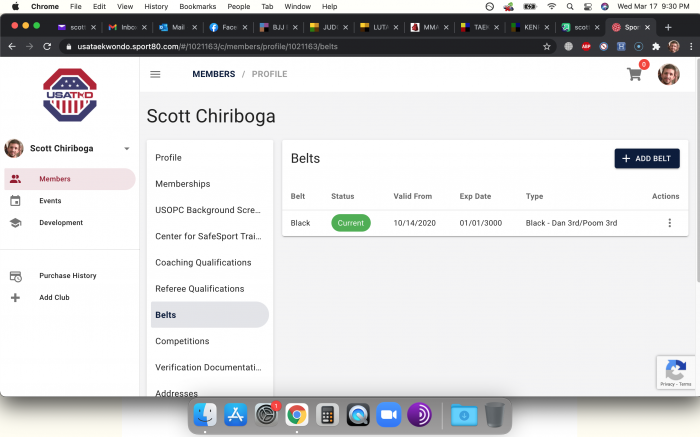
Task: Open Finder from the dock
Action: (205, 415)
